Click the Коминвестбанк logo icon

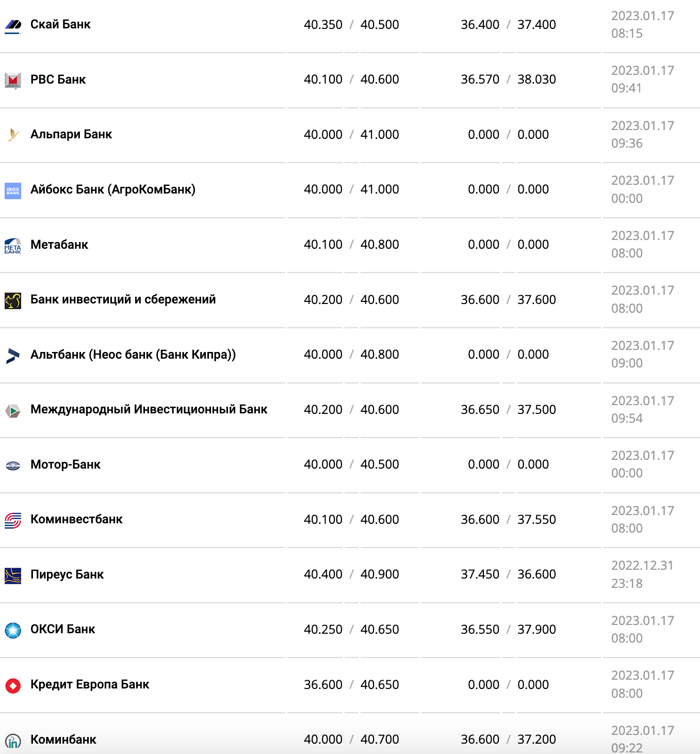(x=13, y=520)
